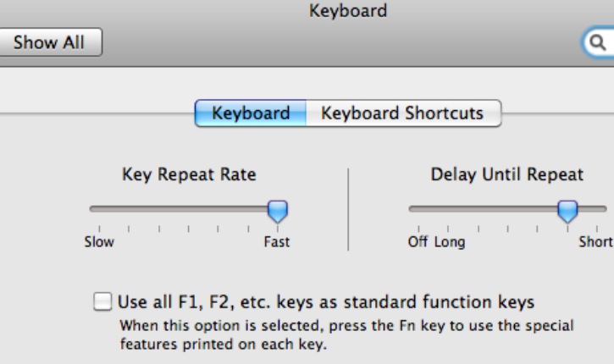Click the middle of the Delay Until Repeat track
614x364 pixels.
click(507, 207)
